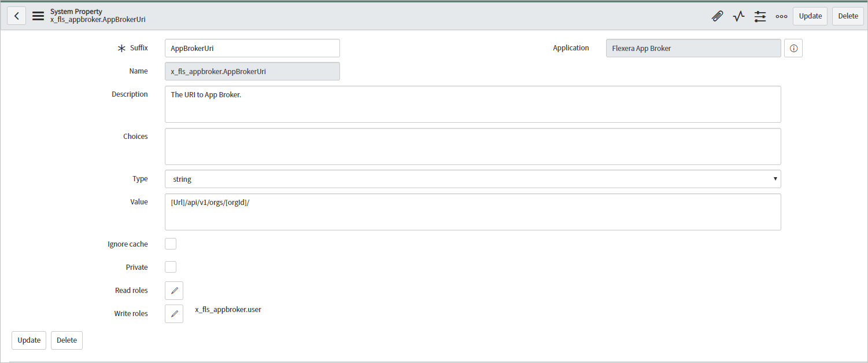Click the System Property header title
The height and width of the screenshot is (363, 868).
click(x=76, y=12)
